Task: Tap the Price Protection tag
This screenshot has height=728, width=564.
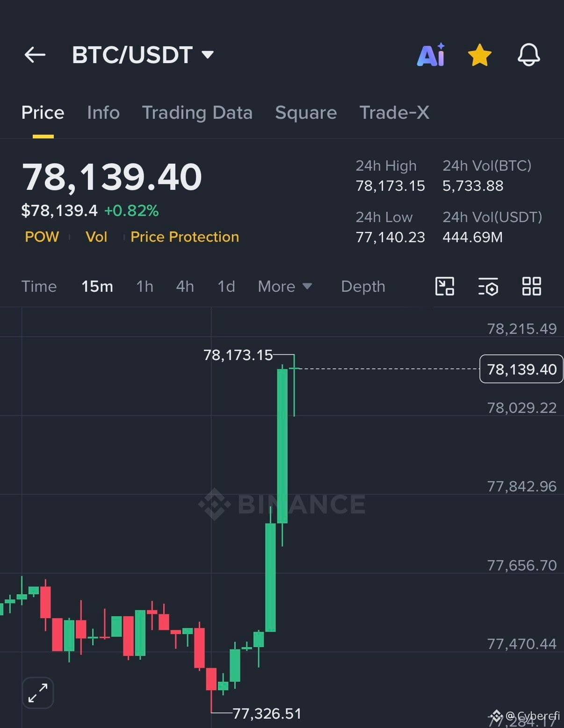Action: [185, 237]
